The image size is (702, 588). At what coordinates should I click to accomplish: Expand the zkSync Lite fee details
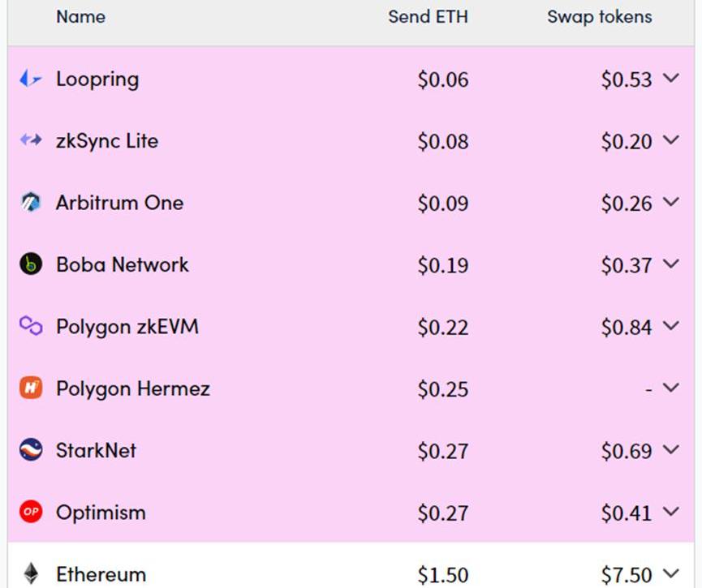click(x=670, y=140)
